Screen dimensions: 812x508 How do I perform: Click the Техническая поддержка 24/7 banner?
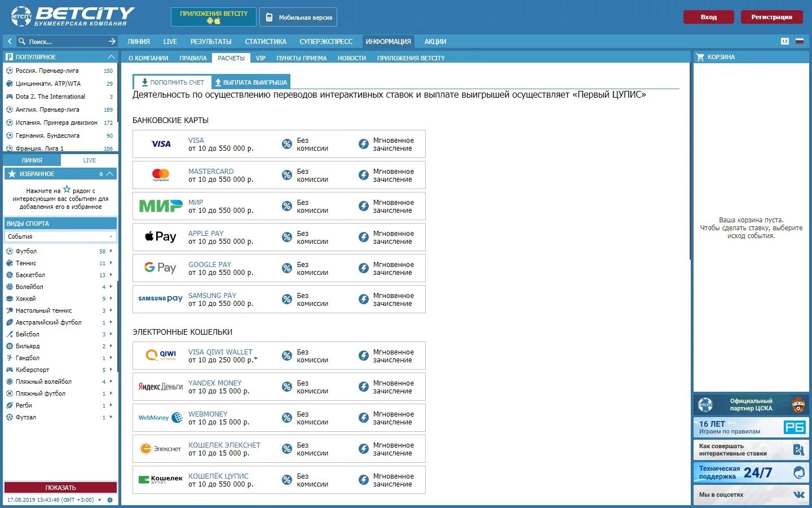tap(751, 473)
